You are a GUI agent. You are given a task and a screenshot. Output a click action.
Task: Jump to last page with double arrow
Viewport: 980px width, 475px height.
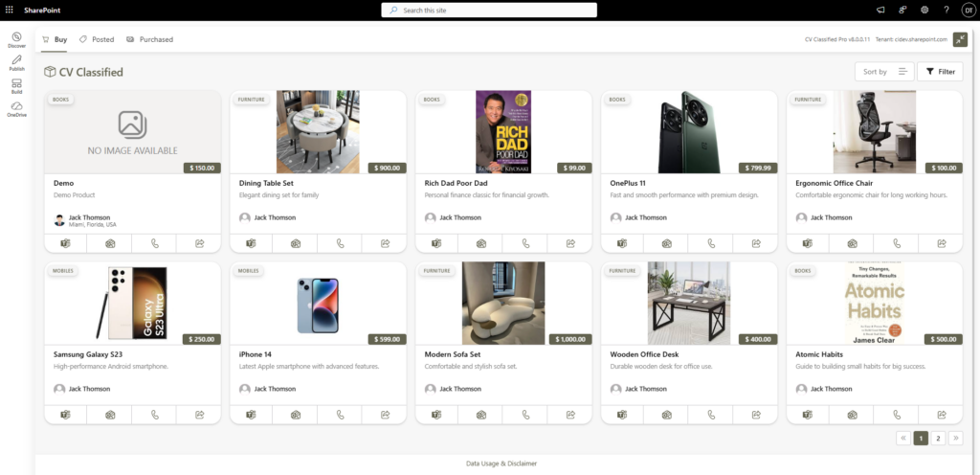(956, 439)
